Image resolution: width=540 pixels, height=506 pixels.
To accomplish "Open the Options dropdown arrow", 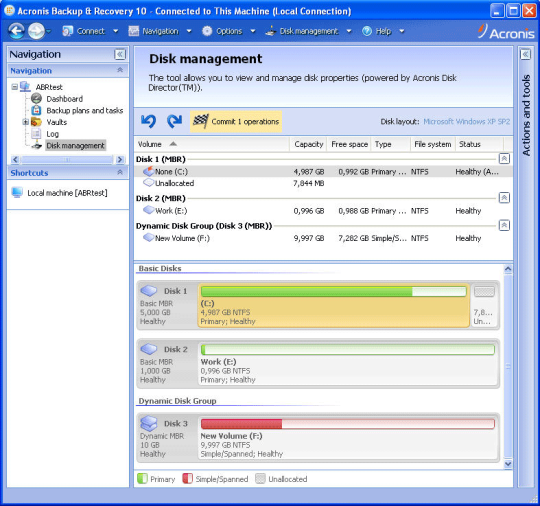I will 253,31.
